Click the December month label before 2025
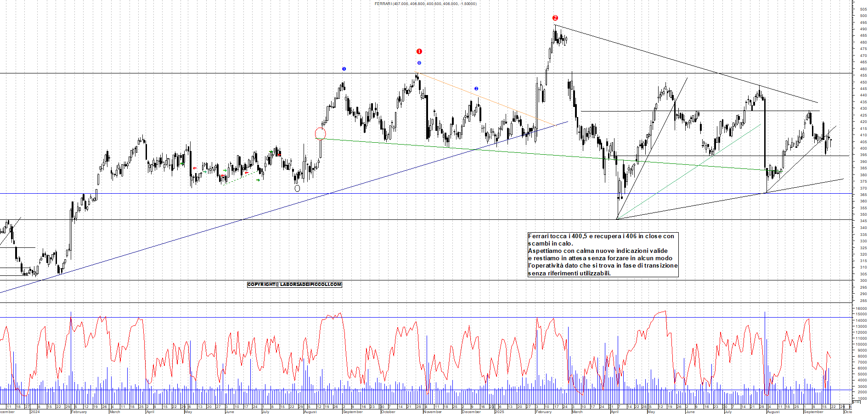This screenshot has height=414, width=868. point(471,412)
